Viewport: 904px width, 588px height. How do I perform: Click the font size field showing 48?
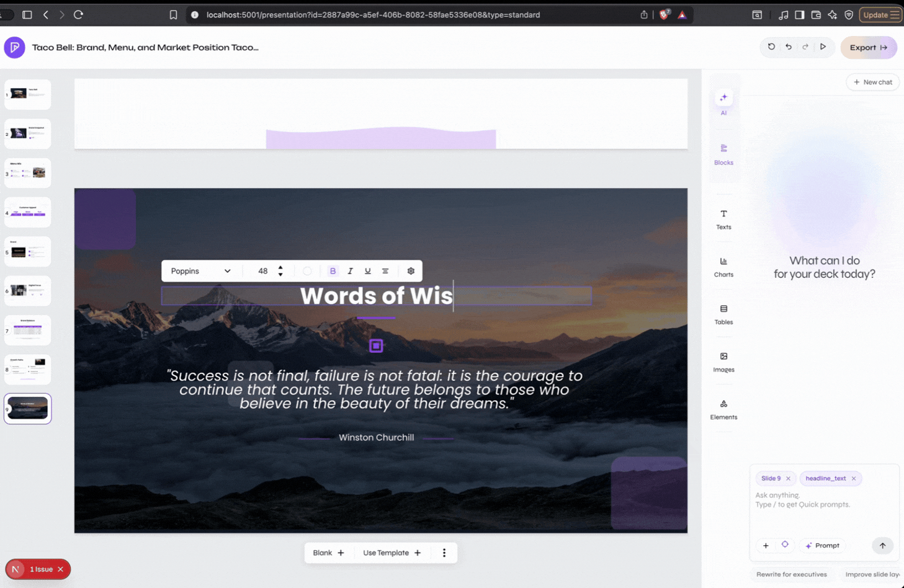click(x=263, y=271)
